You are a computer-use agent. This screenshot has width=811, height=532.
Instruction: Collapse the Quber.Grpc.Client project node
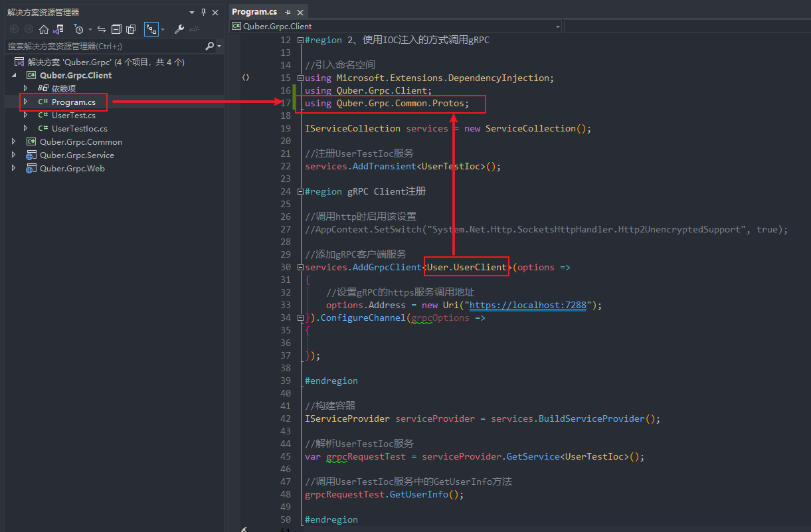[x=15, y=75]
